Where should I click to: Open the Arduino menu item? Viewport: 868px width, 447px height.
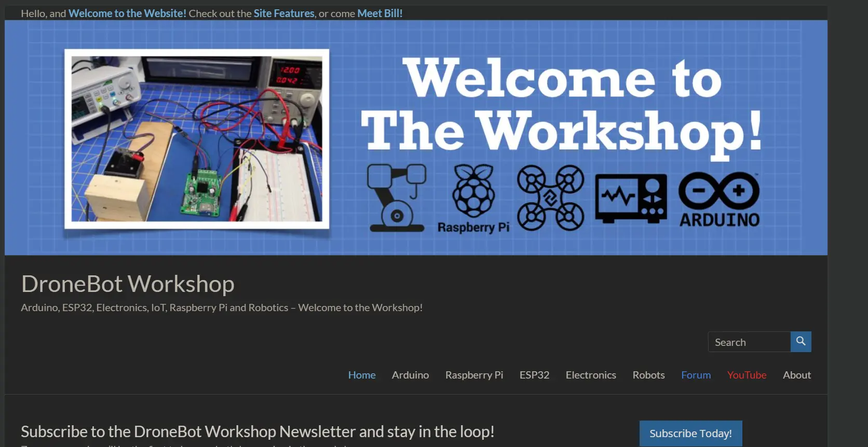(x=410, y=375)
